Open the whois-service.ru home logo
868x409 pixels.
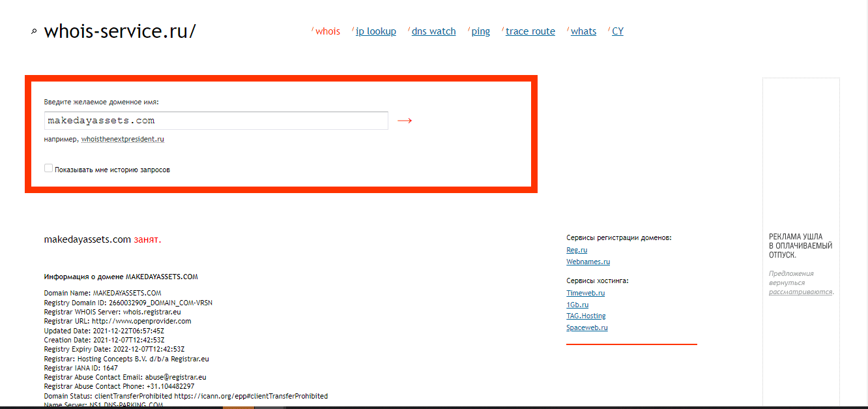click(x=119, y=31)
